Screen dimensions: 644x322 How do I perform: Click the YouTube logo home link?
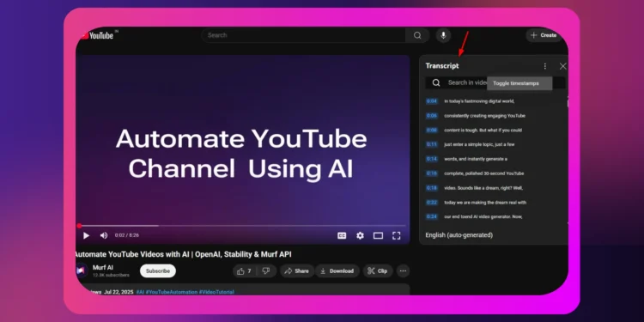coord(98,35)
